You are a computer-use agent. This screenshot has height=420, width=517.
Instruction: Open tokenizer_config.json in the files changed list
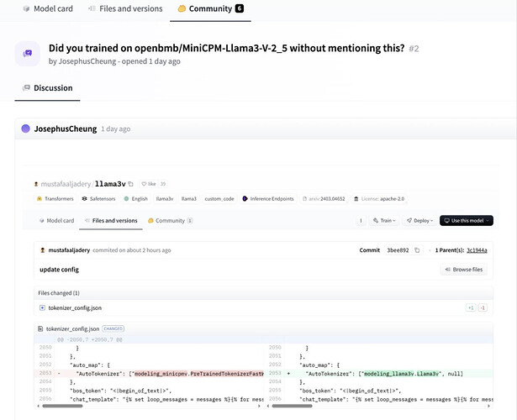pyautogui.click(x=75, y=307)
